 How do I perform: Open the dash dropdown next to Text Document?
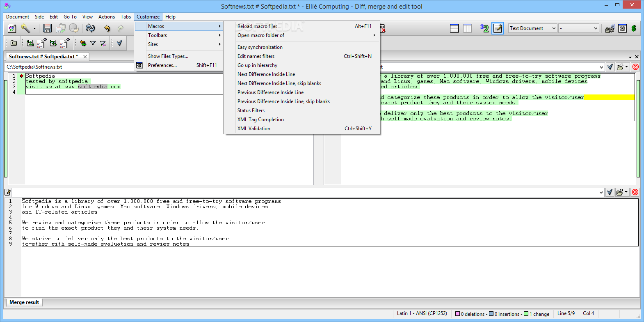pos(579,28)
